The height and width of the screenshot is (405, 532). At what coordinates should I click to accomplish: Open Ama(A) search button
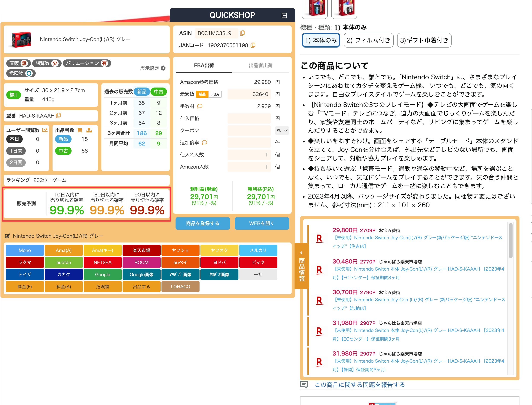tap(64, 250)
